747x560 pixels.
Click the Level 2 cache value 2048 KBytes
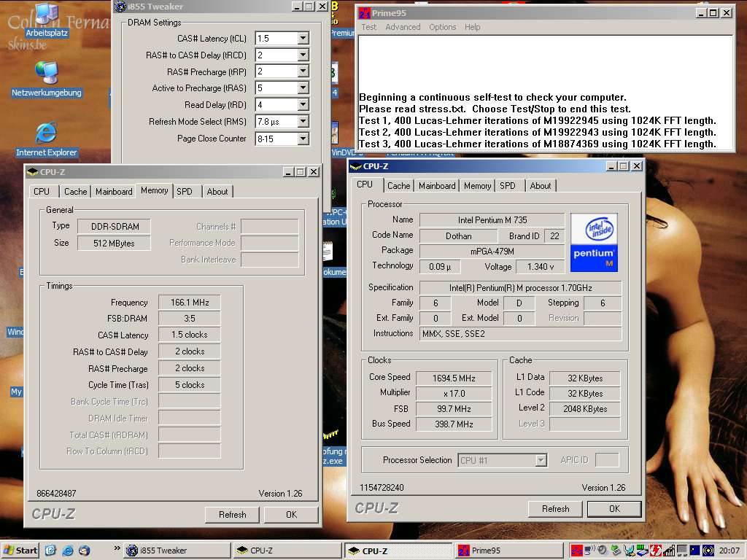click(585, 408)
